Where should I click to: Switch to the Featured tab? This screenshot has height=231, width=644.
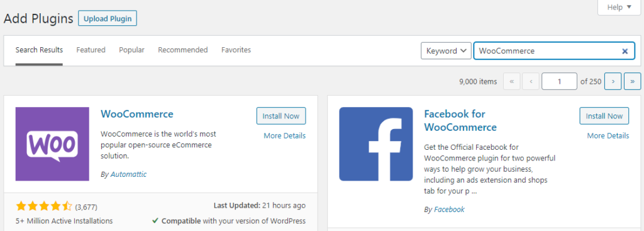tap(91, 50)
